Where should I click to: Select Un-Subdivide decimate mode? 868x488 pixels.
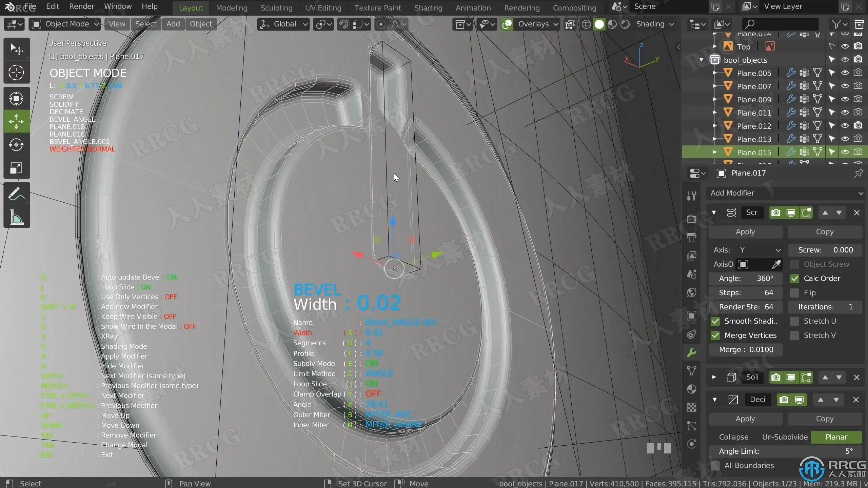point(785,437)
